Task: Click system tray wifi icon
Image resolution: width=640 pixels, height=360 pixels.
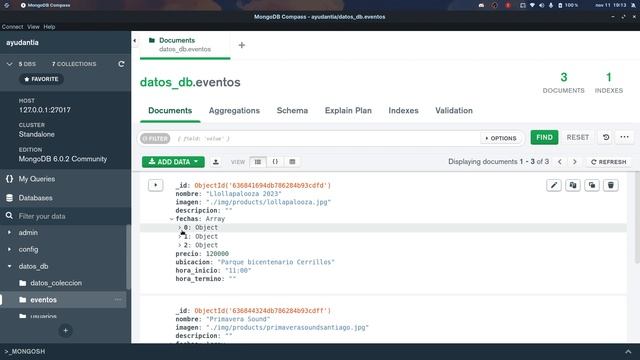Action: click(532, 5)
